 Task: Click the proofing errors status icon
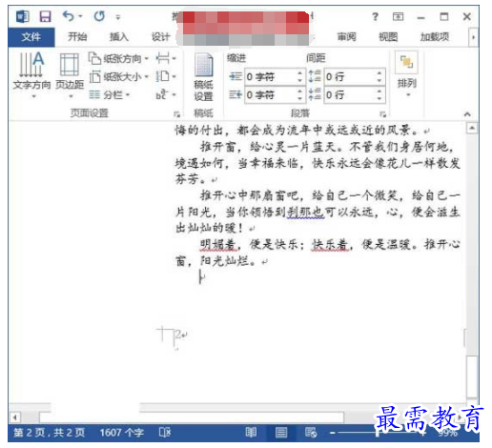pos(165,433)
